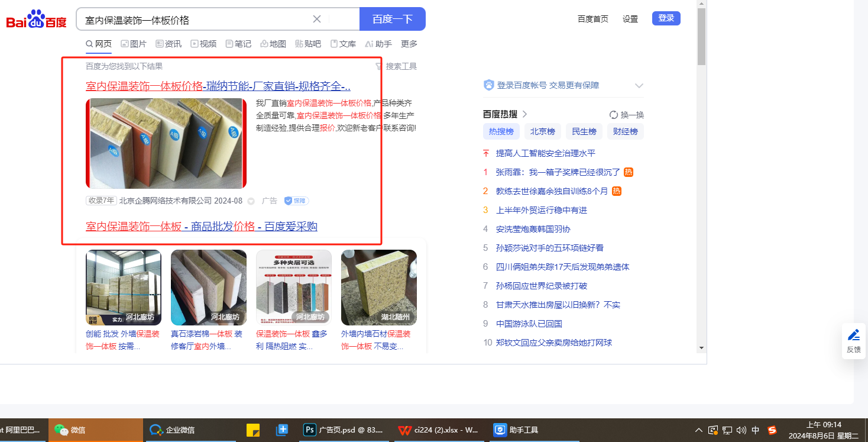Image resolution: width=868 pixels, height=442 pixels.
Task: Open the system tray clock showing 09:14
Action: click(824, 430)
